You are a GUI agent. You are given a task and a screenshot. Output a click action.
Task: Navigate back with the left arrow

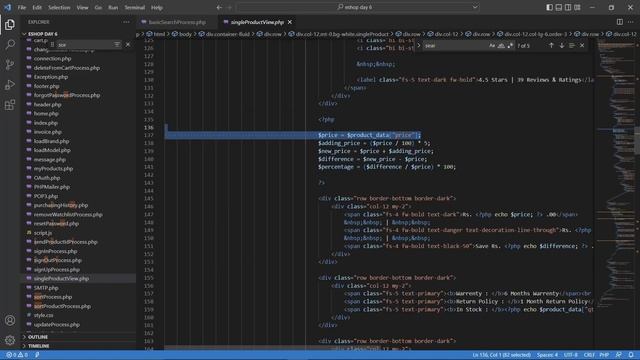pos(219,7)
